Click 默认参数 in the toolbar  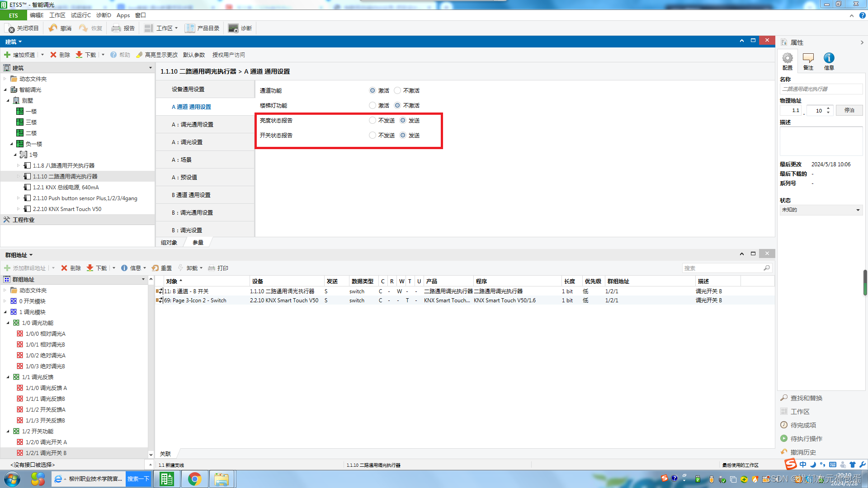click(x=194, y=55)
